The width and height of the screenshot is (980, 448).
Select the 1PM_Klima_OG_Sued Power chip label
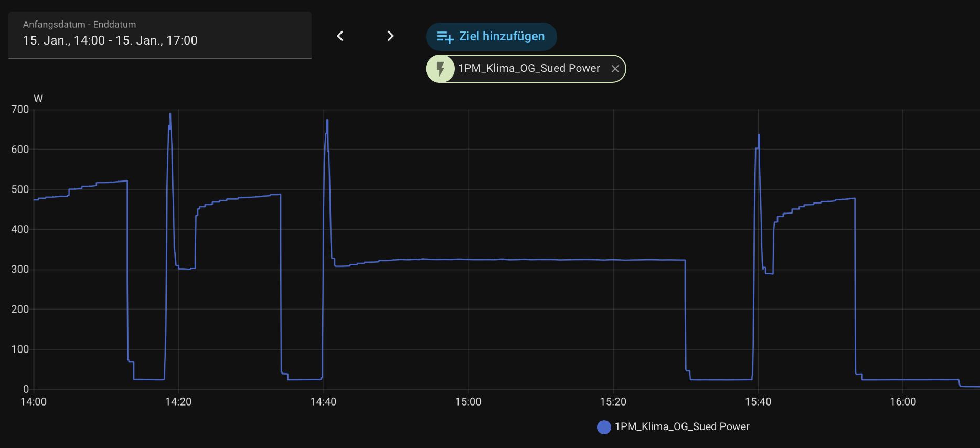pyautogui.click(x=529, y=69)
